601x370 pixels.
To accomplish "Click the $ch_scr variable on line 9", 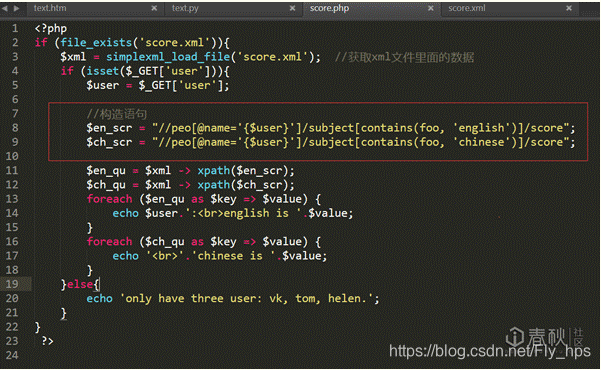I will pos(109,142).
